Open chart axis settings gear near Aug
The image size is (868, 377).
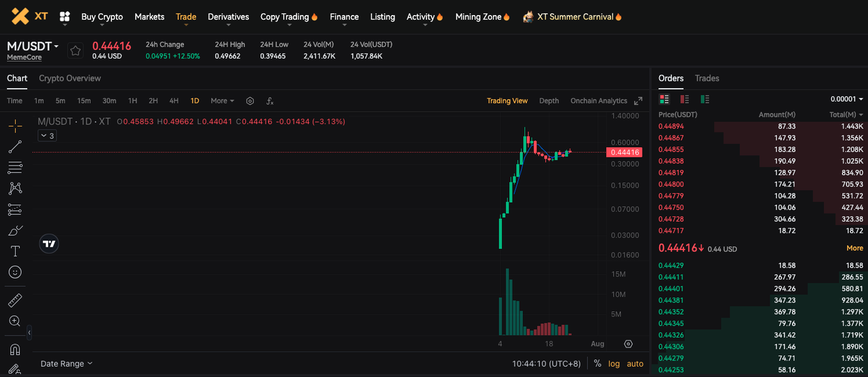pyautogui.click(x=628, y=344)
